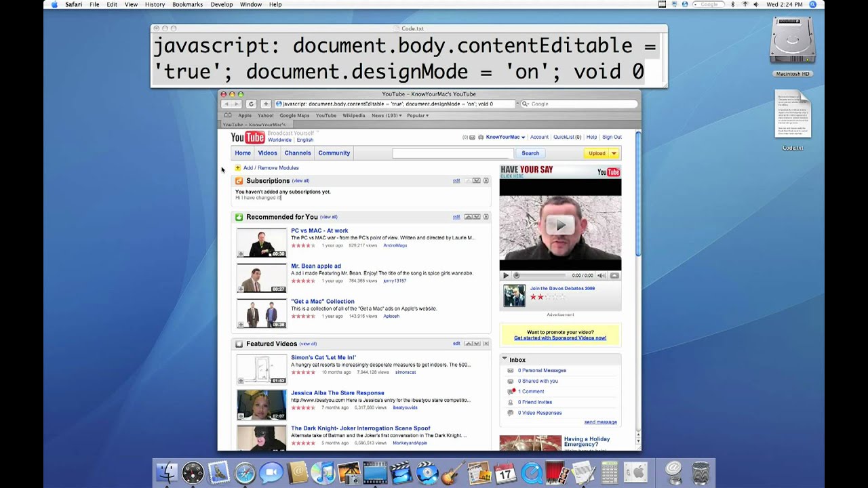Screen dimensions: 868x488
Task: Click the Add / Remove Modules plus icon
Action: pos(238,168)
